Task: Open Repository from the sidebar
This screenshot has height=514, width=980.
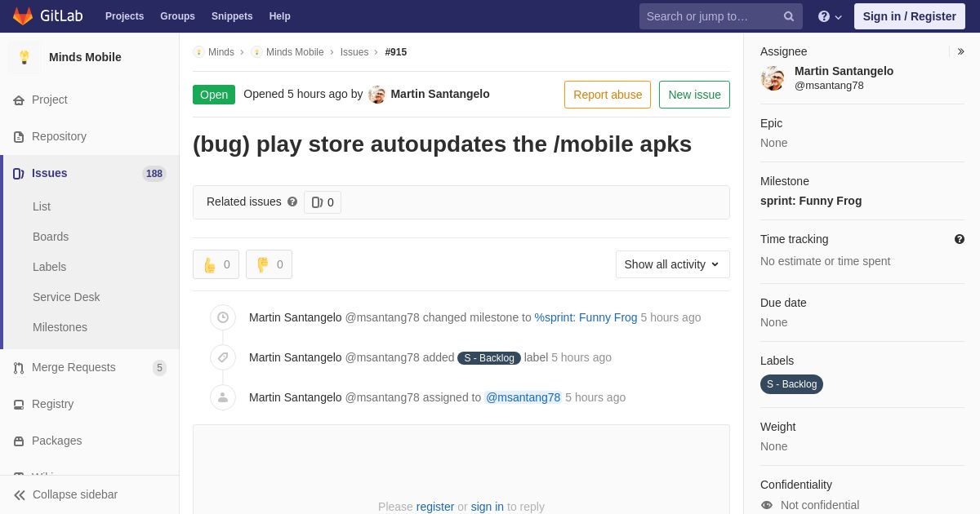Action: pos(59,136)
